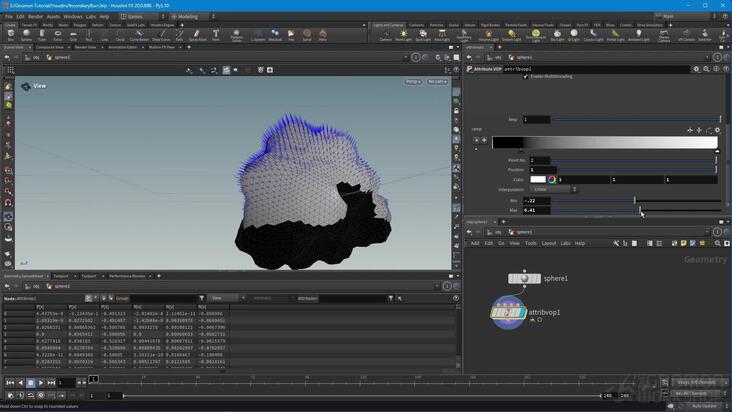This screenshot has height=412, width=732.
Task: Add an Ambient Light from shelf
Action: (x=639, y=35)
